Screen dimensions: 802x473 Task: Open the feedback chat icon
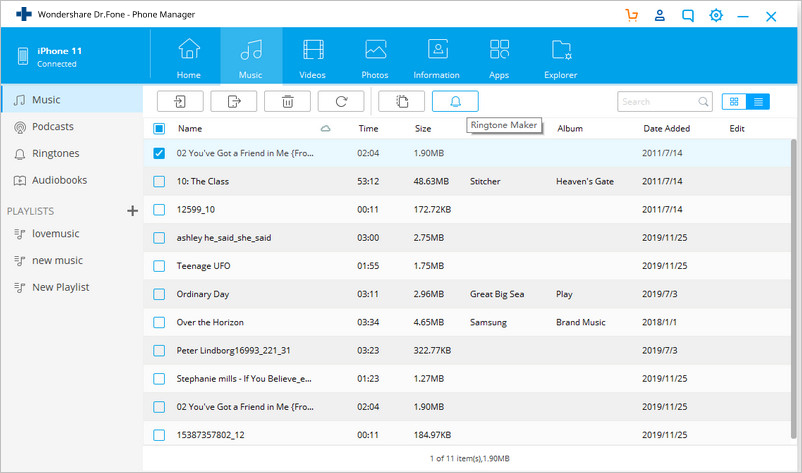coord(688,16)
